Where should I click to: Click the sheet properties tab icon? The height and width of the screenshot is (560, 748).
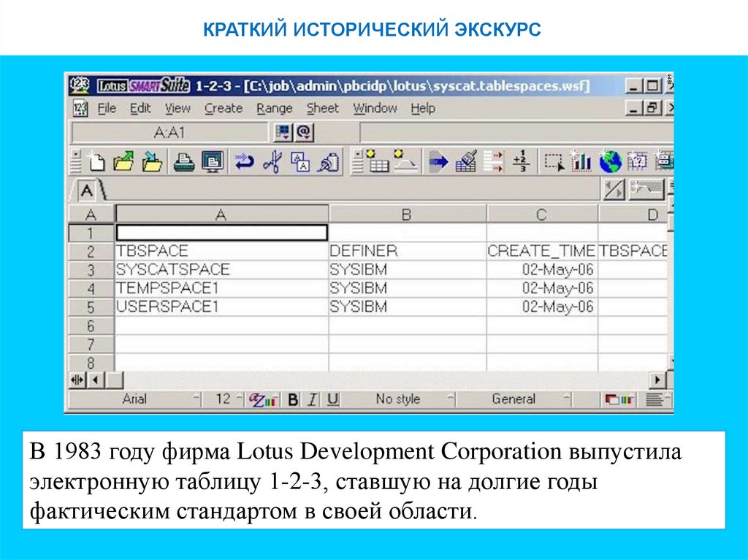[405, 161]
